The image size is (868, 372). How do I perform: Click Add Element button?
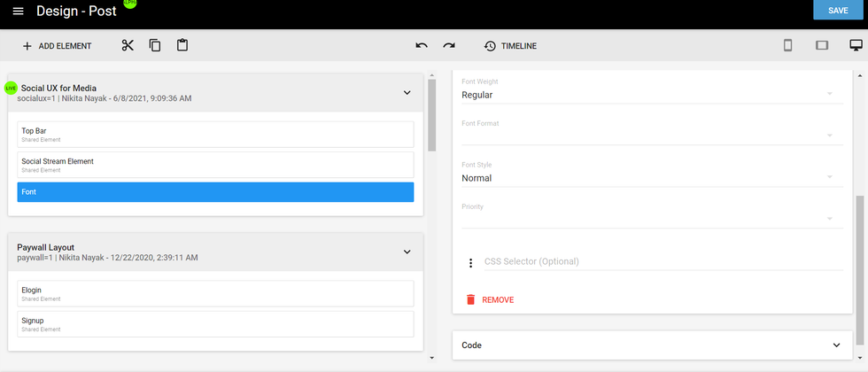[x=57, y=45]
